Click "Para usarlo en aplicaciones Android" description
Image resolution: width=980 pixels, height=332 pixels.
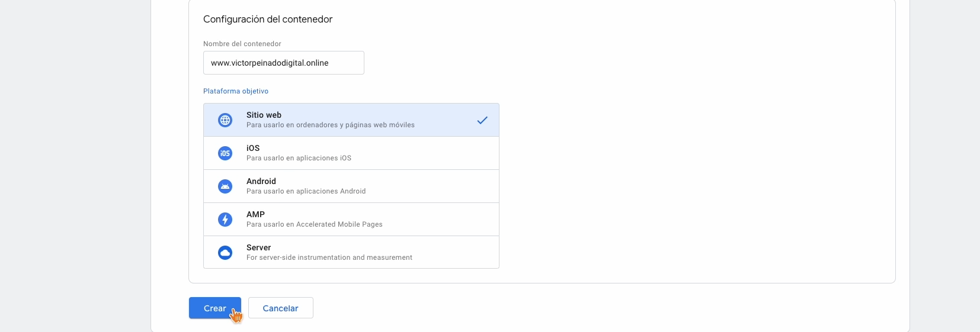[x=306, y=191]
